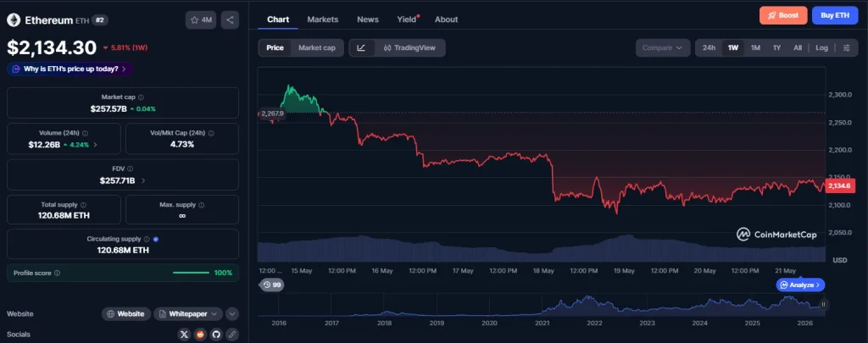Screen dimensions: 868x343
Task: Click the Profile score progress bar
Action: [191, 273]
